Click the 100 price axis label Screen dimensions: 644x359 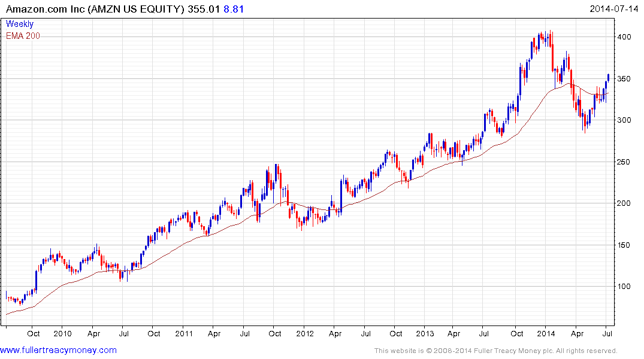[x=624, y=287]
